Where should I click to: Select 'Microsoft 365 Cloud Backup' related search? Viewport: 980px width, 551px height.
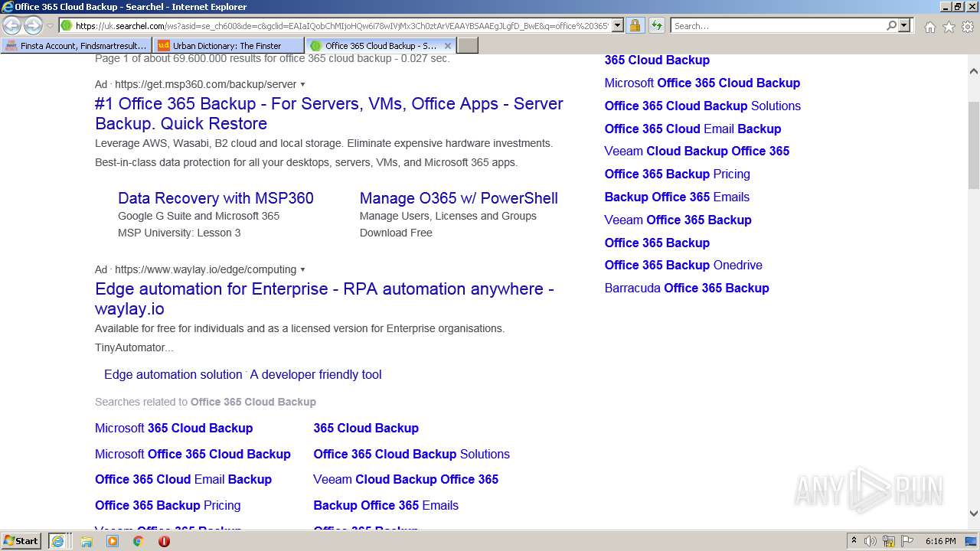coord(174,428)
